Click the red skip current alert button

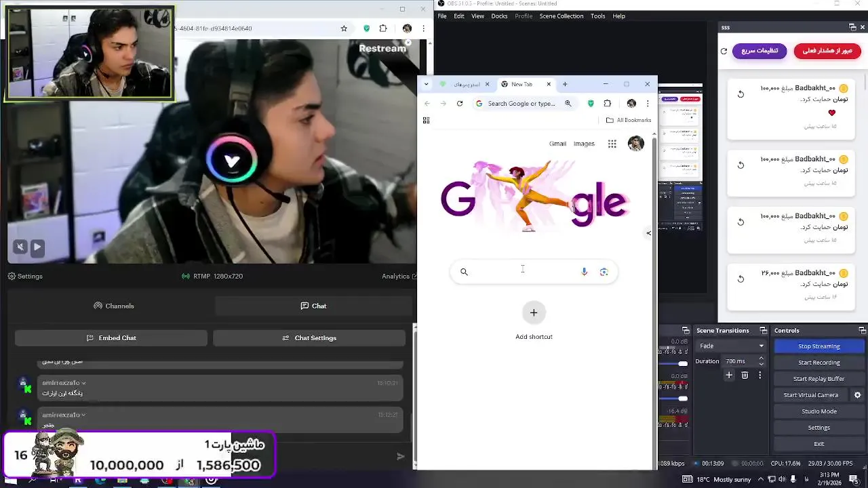point(827,51)
